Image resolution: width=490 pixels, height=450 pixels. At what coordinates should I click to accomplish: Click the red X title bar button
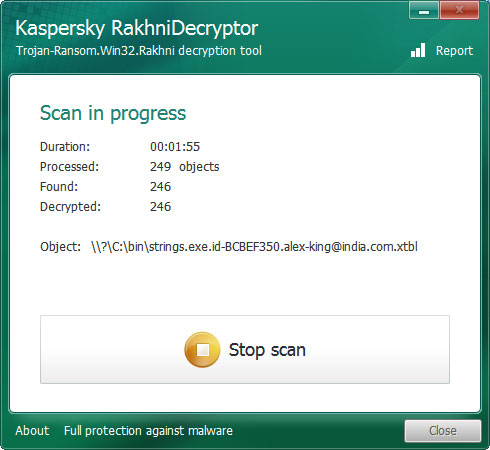pos(459,11)
